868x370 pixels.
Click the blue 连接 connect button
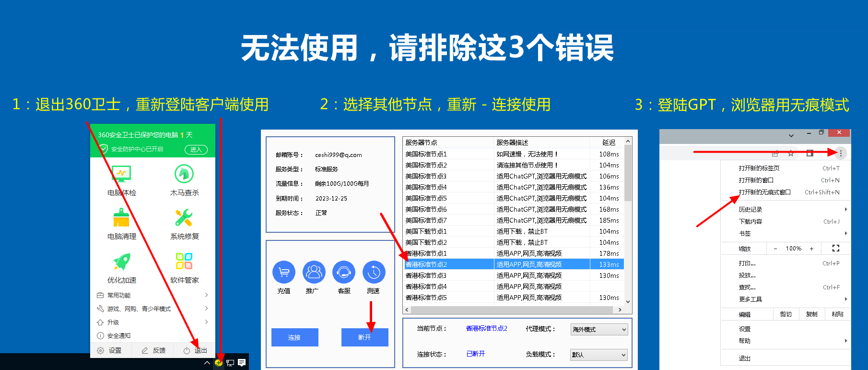coord(294,337)
